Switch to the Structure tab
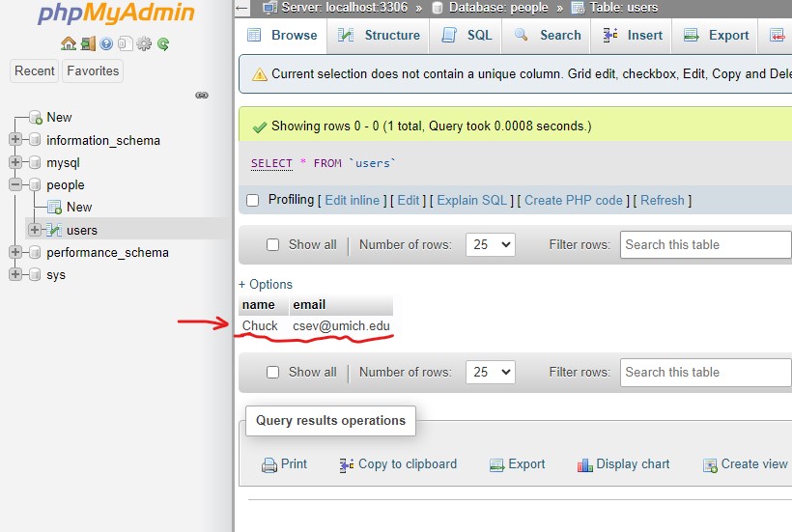This screenshot has height=532, width=792. click(x=379, y=36)
